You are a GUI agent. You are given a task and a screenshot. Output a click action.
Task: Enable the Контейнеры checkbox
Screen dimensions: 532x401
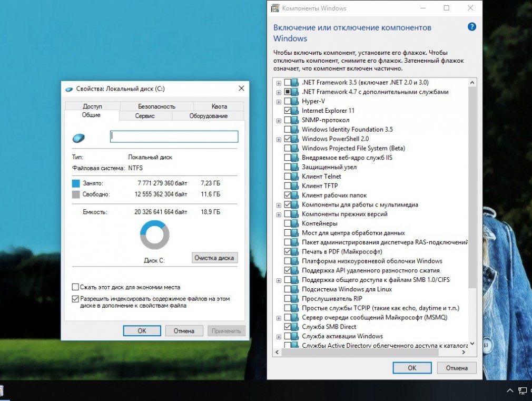[288, 223]
